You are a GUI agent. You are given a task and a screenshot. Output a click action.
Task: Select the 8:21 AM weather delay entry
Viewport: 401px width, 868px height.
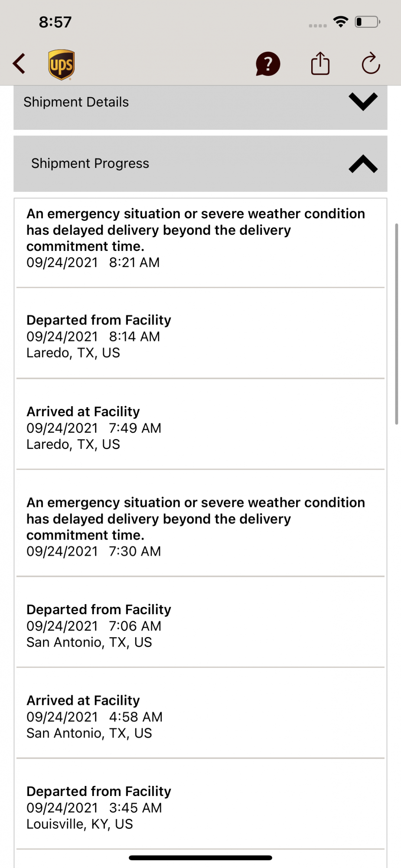tap(200, 243)
